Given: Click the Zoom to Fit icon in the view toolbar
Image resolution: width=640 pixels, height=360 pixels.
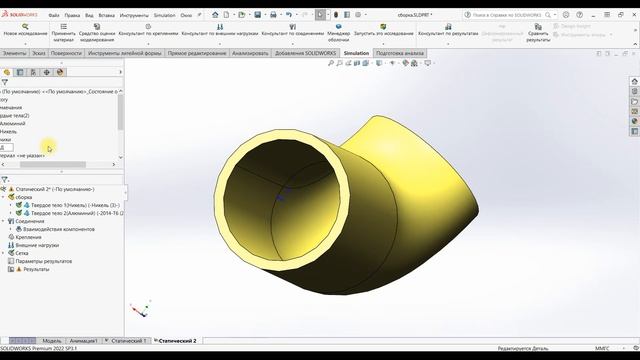Looking at the screenshot, I should coord(331,63).
